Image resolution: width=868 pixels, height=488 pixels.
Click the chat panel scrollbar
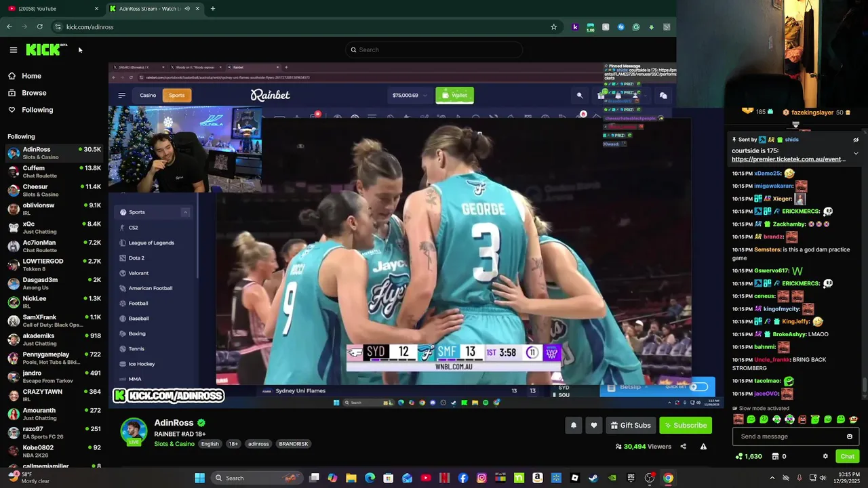click(865, 384)
